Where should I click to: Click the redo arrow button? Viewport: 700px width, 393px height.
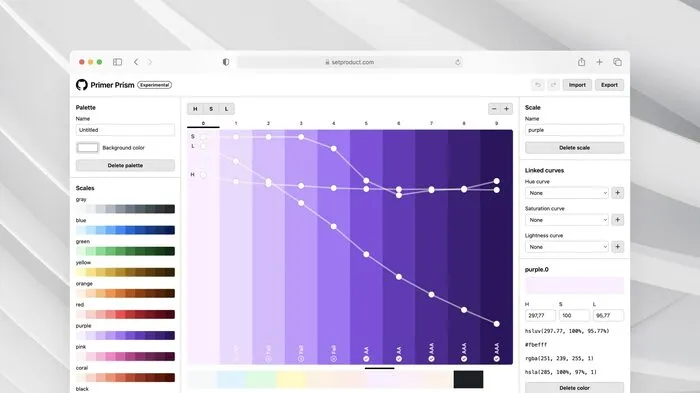pyautogui.click(x=554, y=85)
